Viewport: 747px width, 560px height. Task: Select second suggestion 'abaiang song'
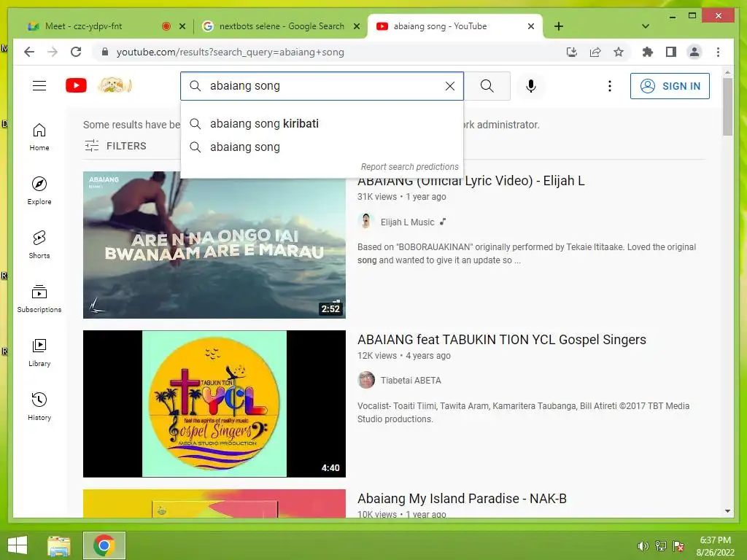point(322,147)
